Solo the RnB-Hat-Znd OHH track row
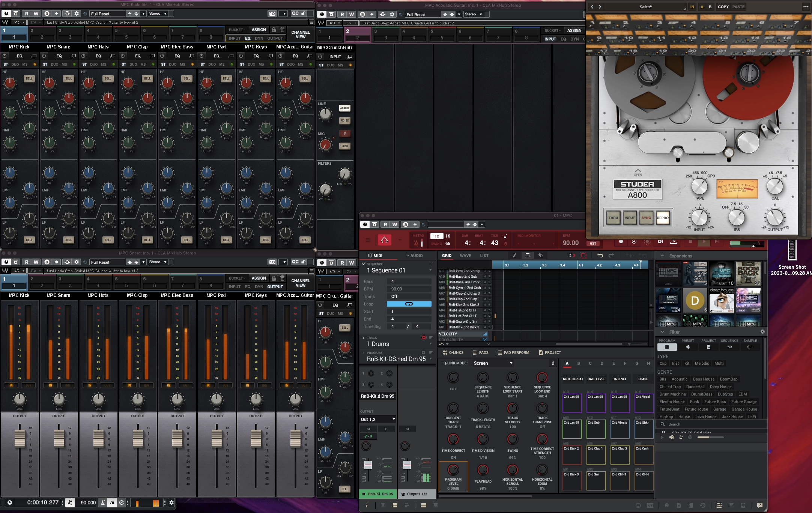The image size is (812, 513). (x=489, y=310)
